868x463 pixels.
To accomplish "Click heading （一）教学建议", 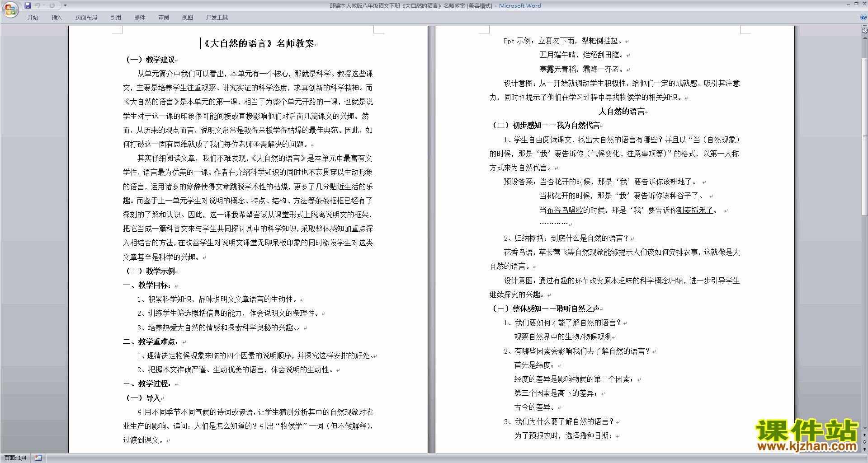I will [x=150, y=60].
